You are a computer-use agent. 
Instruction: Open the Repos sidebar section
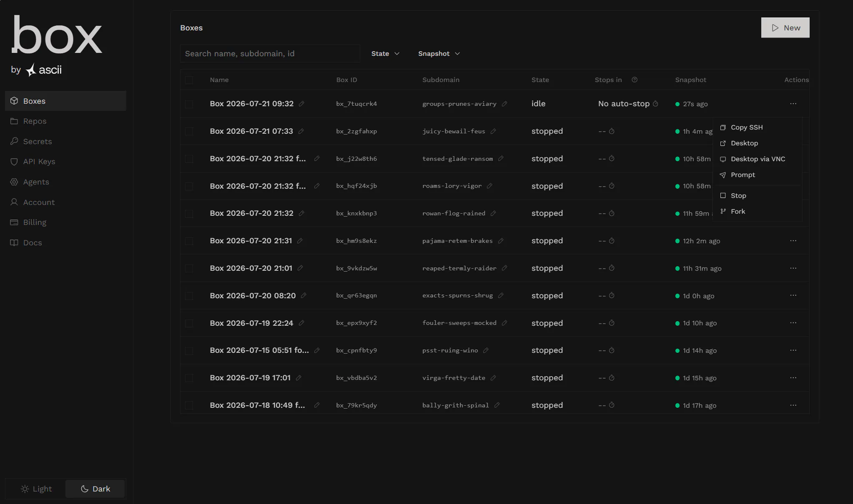(x=65, y=121)
